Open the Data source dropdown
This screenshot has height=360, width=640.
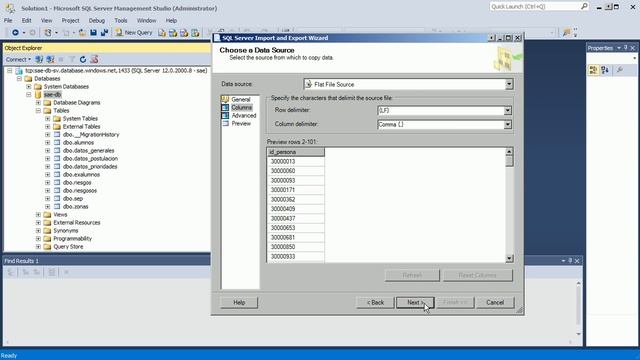[x=509, y=84]
